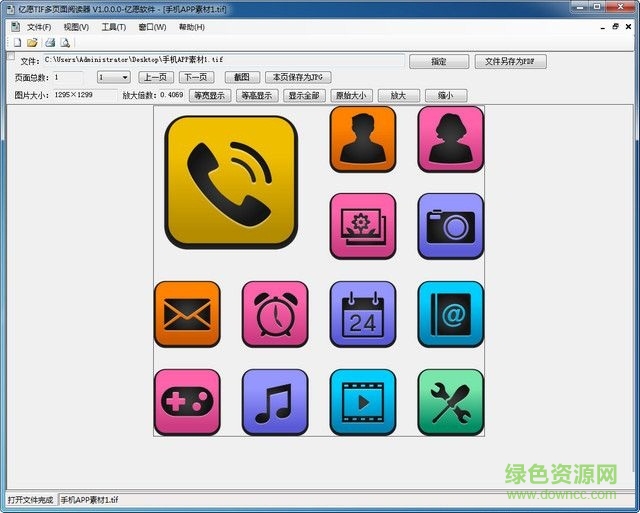Zoom in with 放大 button

[399, 95]
